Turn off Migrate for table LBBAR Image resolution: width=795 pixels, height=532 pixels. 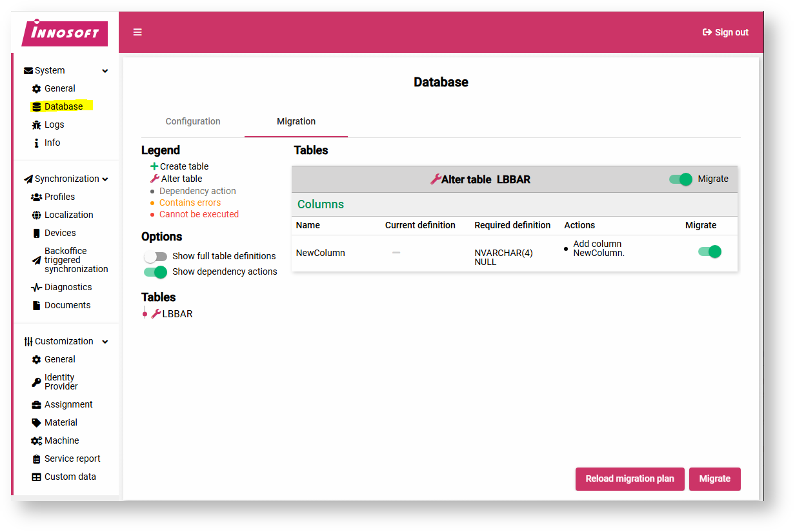[681, 180]
